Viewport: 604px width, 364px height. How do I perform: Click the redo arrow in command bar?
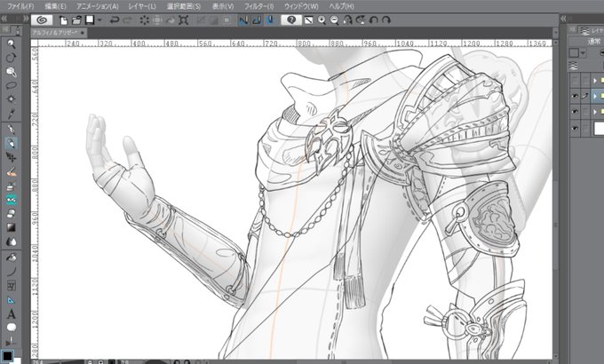click(128, 20)
